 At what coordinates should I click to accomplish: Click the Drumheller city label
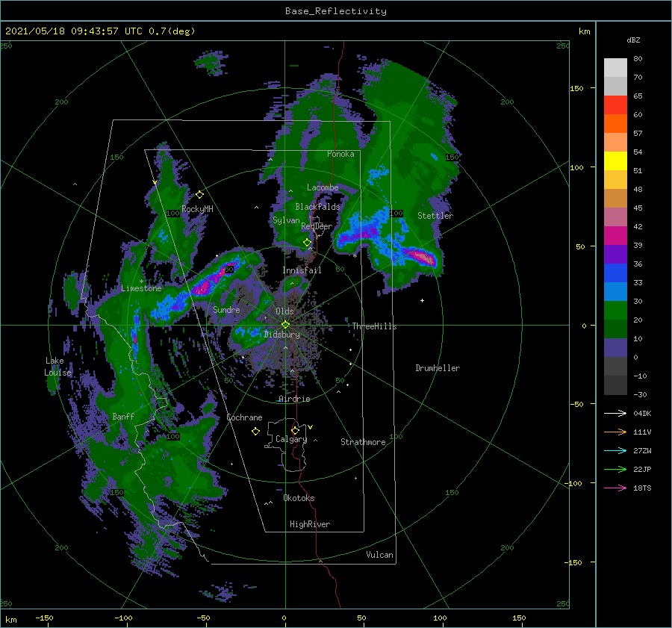coord(438,368)
